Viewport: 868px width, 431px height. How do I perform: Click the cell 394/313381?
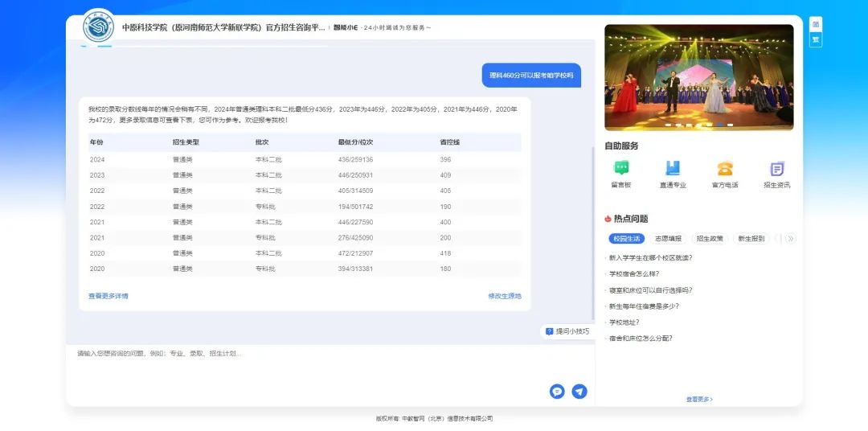[x=355, y=269]
